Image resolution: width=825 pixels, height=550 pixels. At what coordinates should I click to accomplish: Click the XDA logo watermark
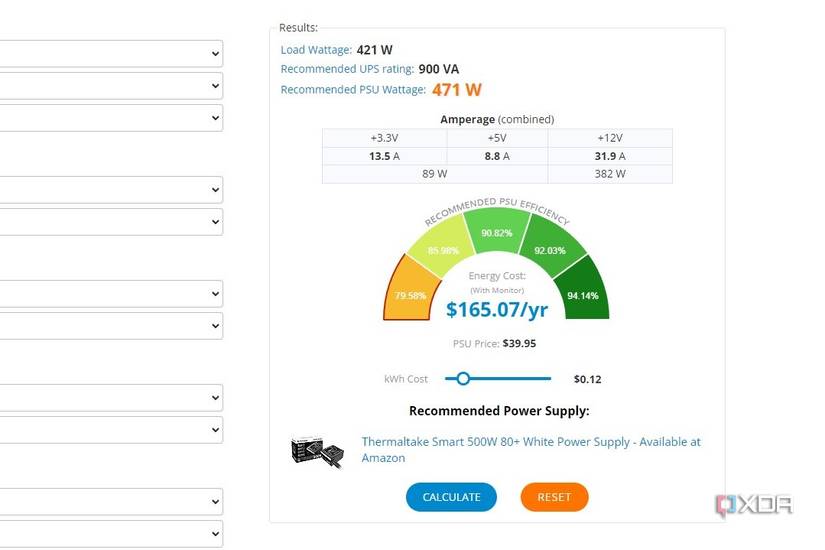click(754, 504)
